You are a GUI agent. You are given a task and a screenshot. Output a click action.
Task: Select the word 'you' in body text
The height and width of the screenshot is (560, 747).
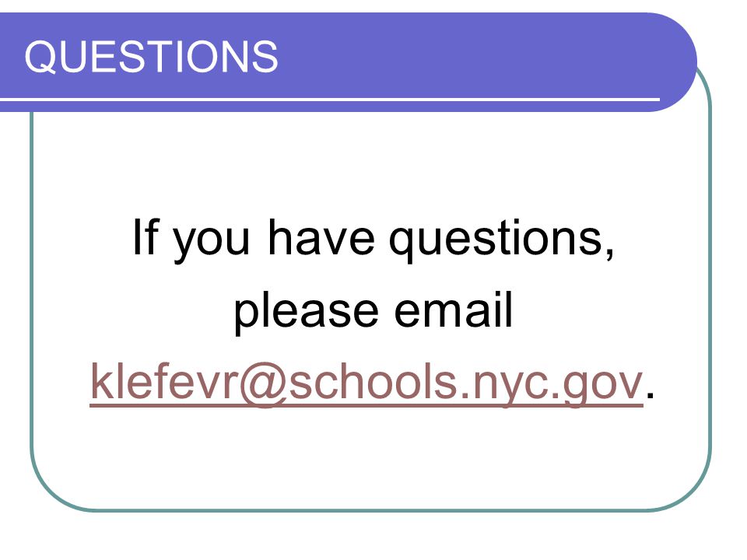click(x=211, y=243)
